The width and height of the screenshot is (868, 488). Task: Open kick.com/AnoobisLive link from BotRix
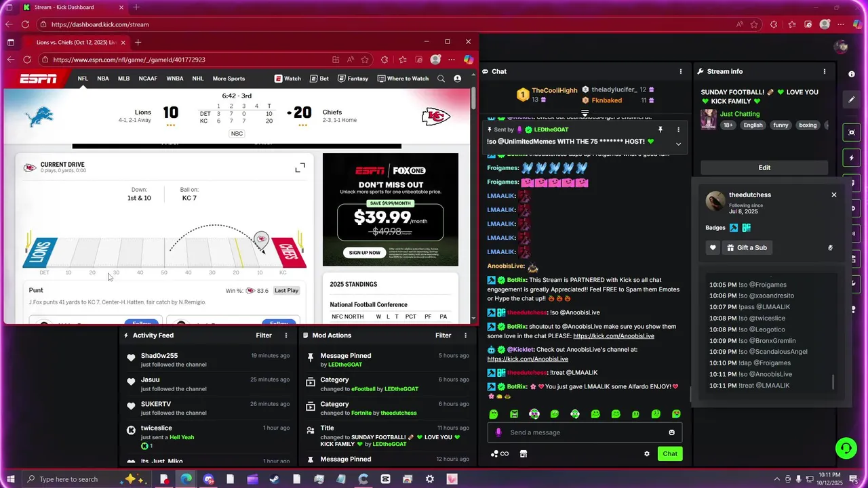pos(614,336)
